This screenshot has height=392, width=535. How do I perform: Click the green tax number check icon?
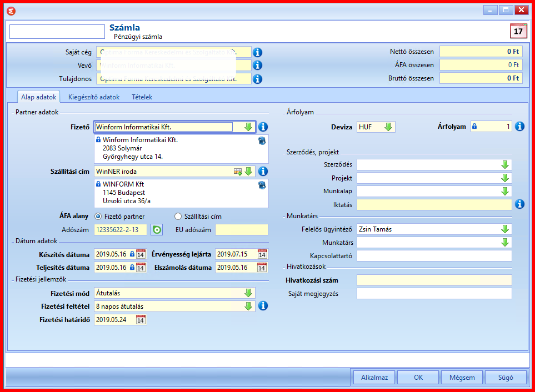[157, 230]
